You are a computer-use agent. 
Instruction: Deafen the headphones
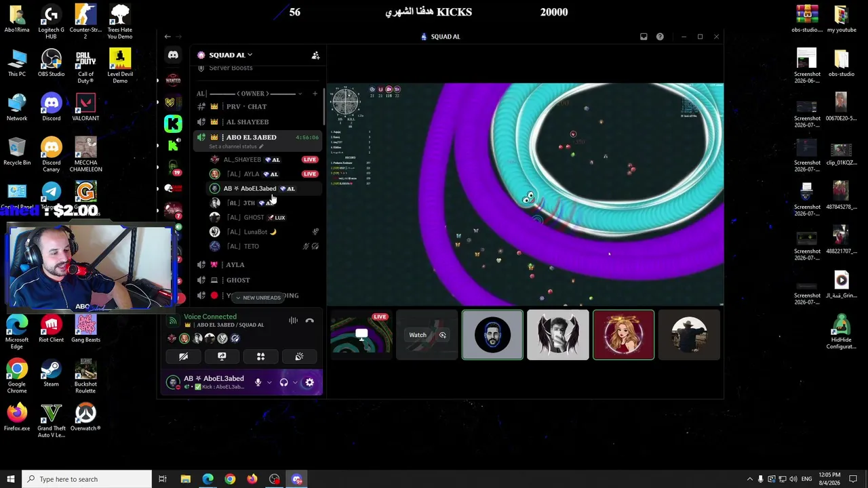283,383
